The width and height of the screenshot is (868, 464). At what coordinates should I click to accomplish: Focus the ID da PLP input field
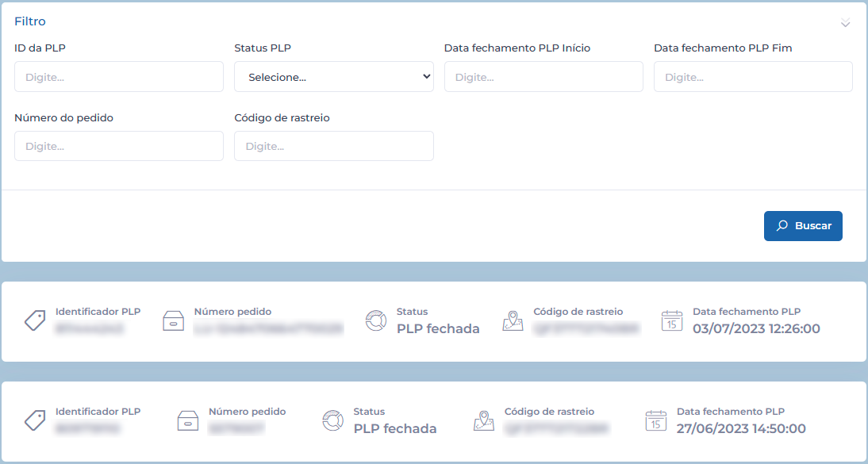(x=119, y=76)
